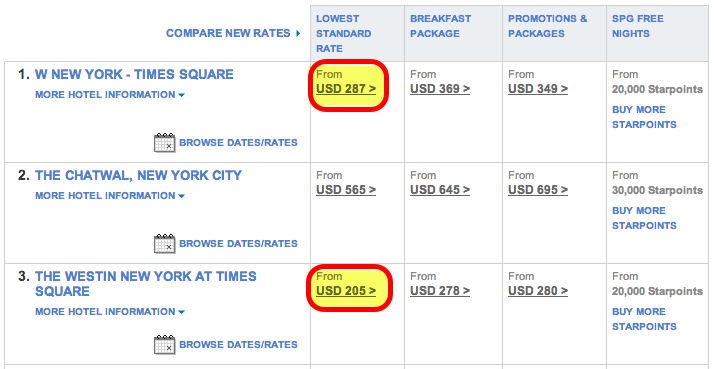Click Buy More Starpoints for W New York
The width and height of the screenshot is (714, 369).
click(x=644, y=117)
